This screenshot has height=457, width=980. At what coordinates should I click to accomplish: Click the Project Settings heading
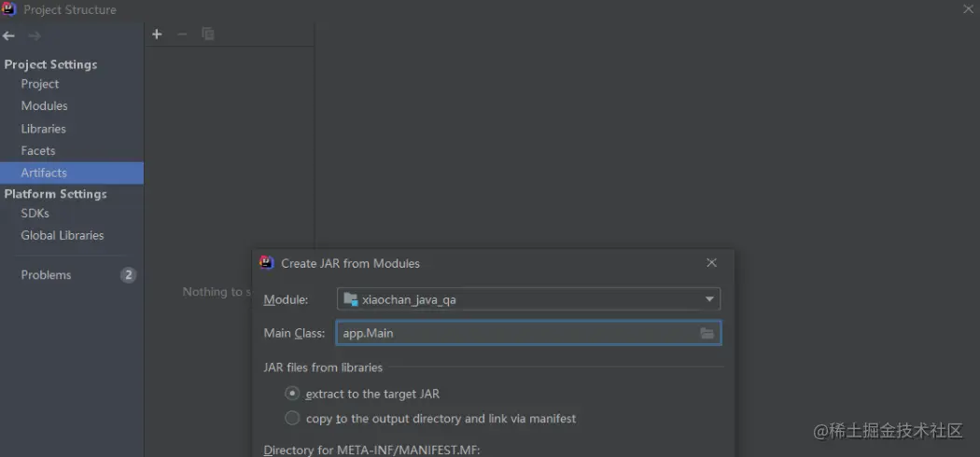50,64
